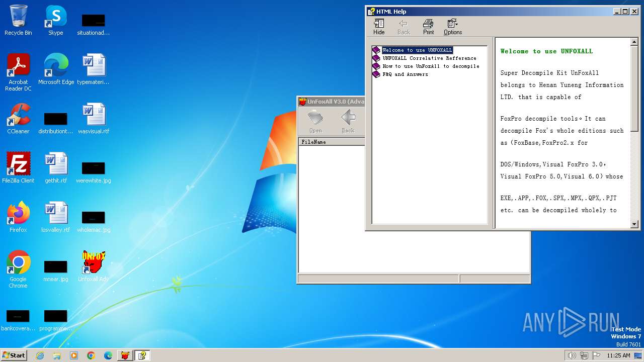The image size is (644, 362).
Task: Click the Back arrow in HTML Help
Action: 404,27
